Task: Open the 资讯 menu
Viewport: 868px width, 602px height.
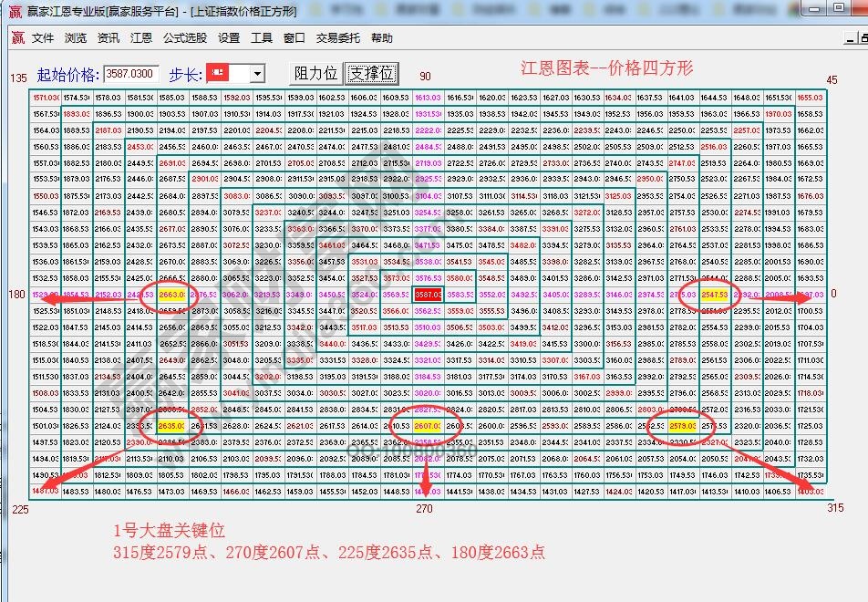Action: click(108, 37)
